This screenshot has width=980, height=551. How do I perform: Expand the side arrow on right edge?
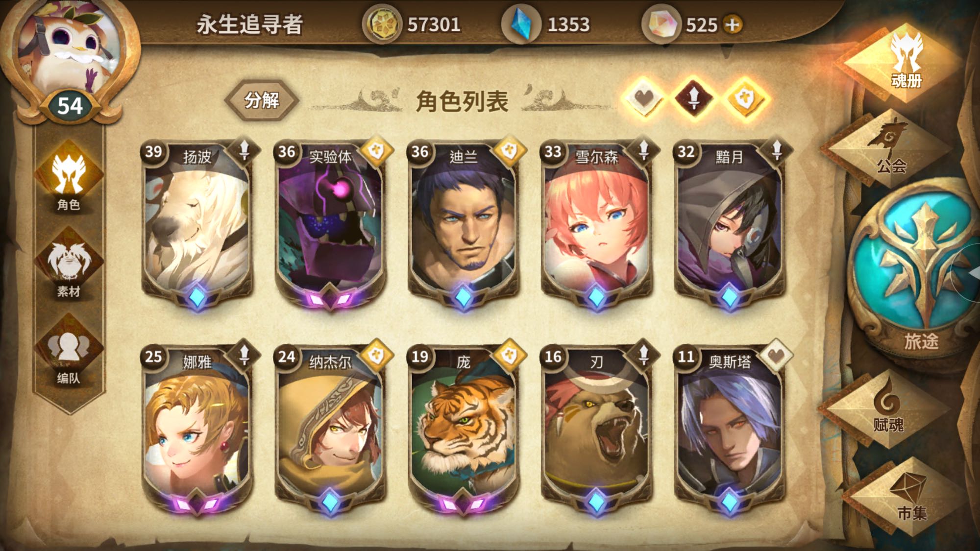tap(968, 272)
